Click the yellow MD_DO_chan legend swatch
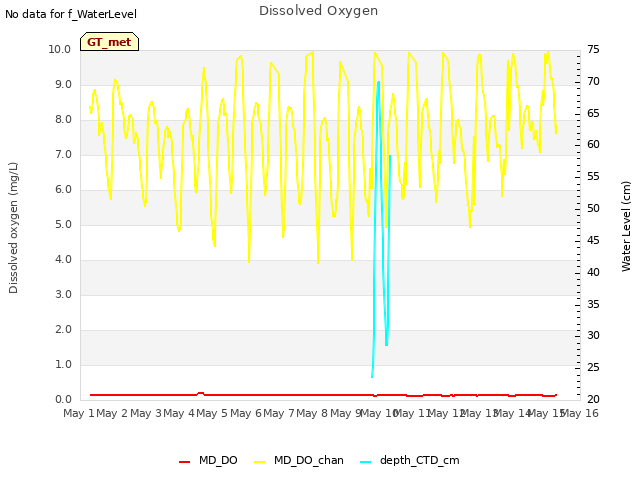This screenshot has width=640, height=480. pos(260,462)
